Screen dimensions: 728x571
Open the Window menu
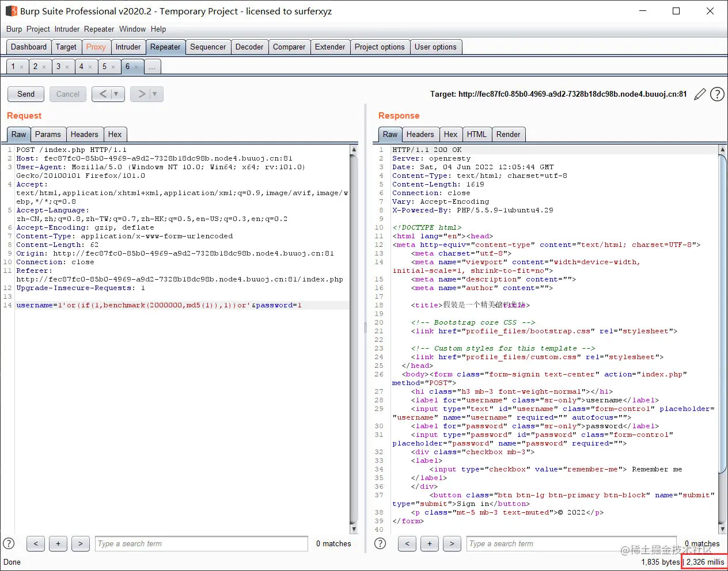click(x=132, y=29)
